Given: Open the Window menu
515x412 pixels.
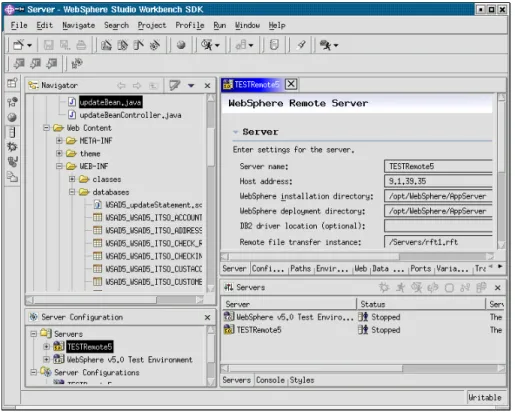Looking at the screenshot, I should click(x=247, y=25).
